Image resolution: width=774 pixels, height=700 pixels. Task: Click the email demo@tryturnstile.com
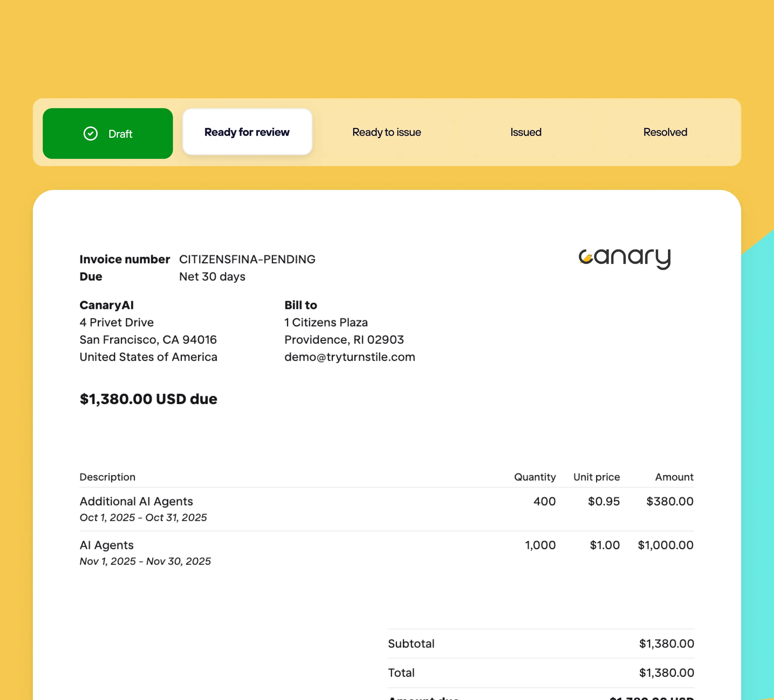[349, 357]
